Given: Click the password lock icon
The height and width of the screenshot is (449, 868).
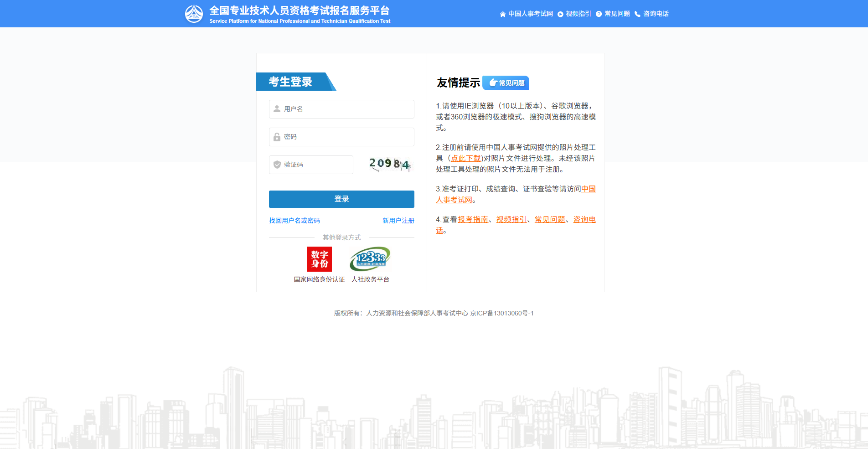Looking at the screenshot, I should [x=276, y=137].
